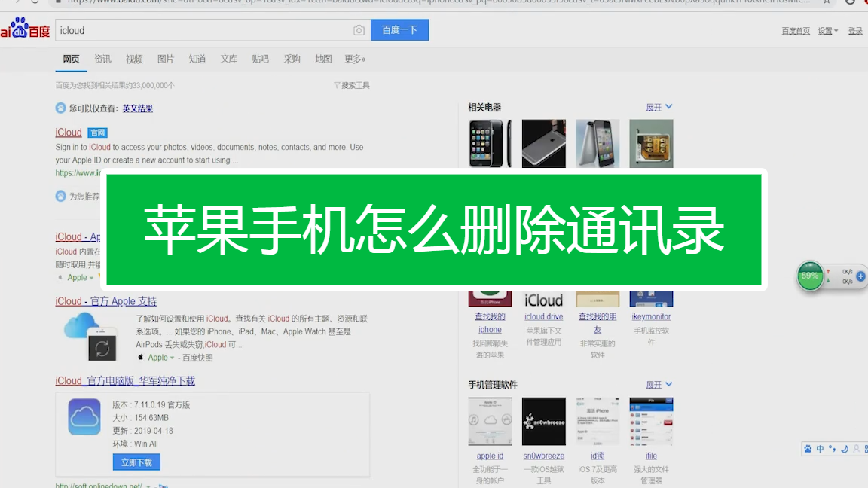Click the blue iCloud app icon
The height and width of the screenshot is (488, 868).
84,416
